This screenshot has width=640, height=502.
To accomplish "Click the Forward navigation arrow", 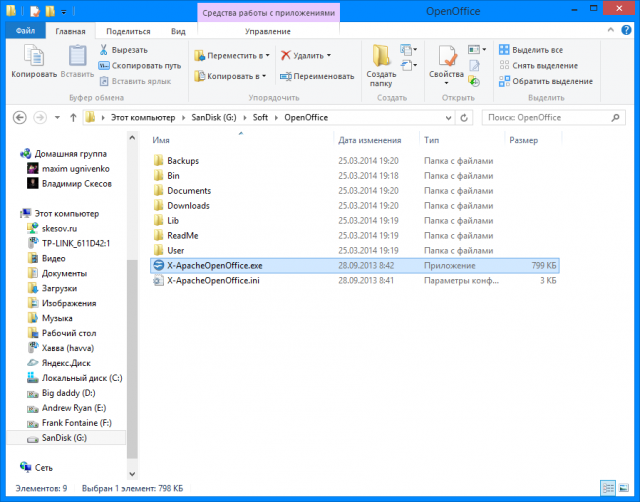I will click(x=40, y=118).
